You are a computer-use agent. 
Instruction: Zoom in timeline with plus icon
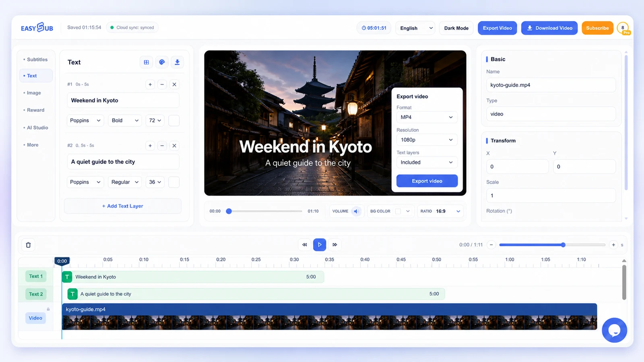[613, 245]
